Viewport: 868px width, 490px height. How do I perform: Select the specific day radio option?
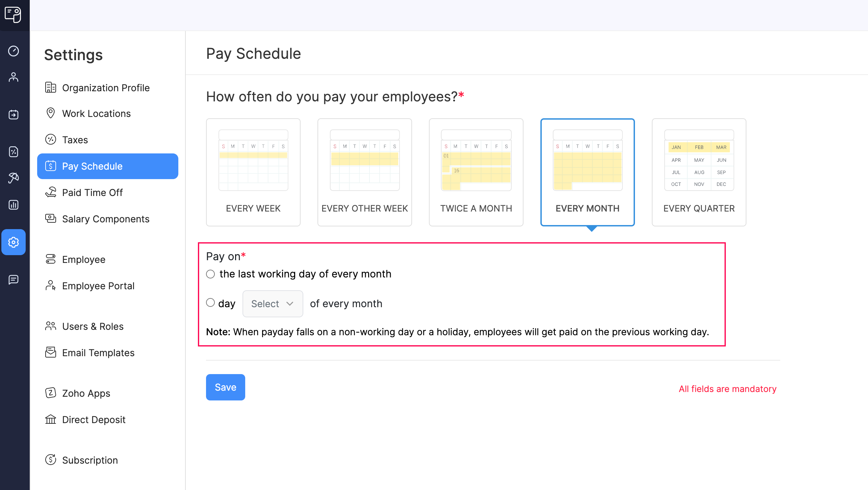(210, 303)
